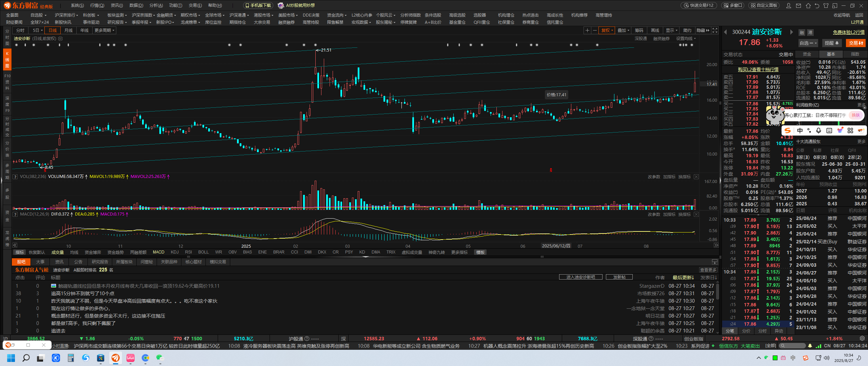The image size is (868, 366).
Task: Switch to 公告 announcements tab
Action: pyautogui.click(x=78, y=262)
